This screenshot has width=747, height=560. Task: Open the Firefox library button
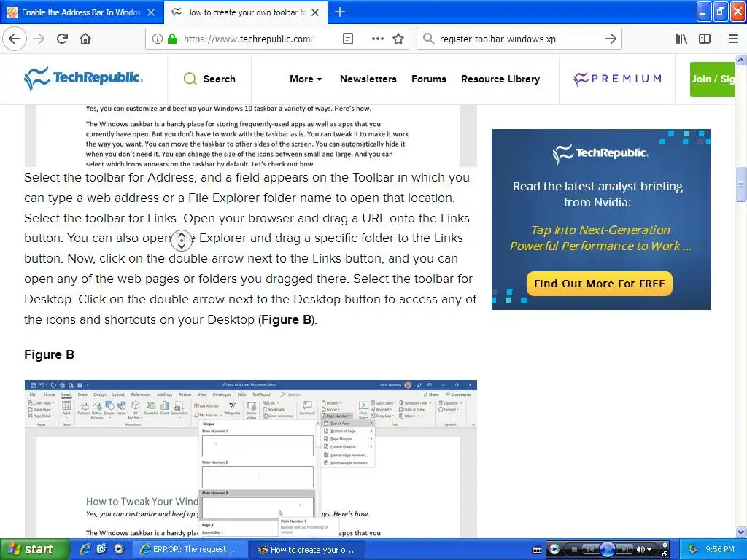coord(681,39)
